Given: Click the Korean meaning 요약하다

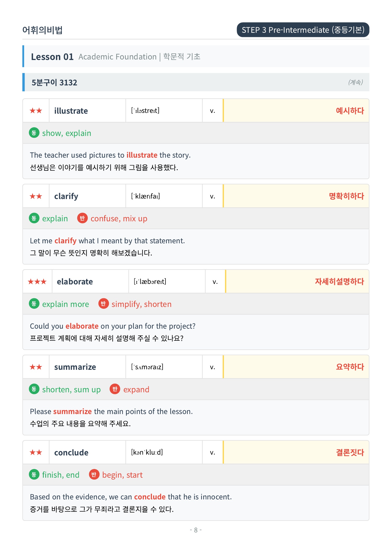Looking at the screenshot, I should [350, 367].
